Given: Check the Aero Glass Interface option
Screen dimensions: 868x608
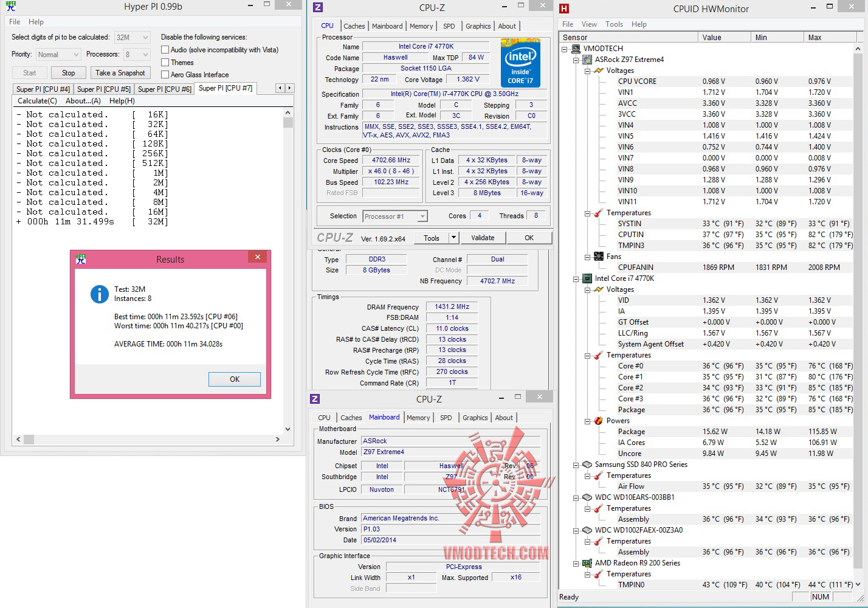Looking at the screenshot, I should (165, 74).
